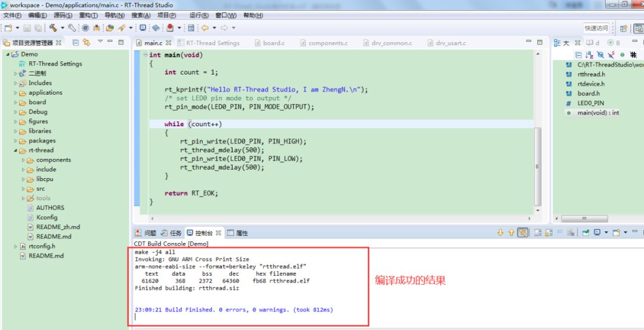Click the blue chip toolbar icon
Image resolution: width=644 pixels, height=330 pixels.
click(x=191, y=28)
